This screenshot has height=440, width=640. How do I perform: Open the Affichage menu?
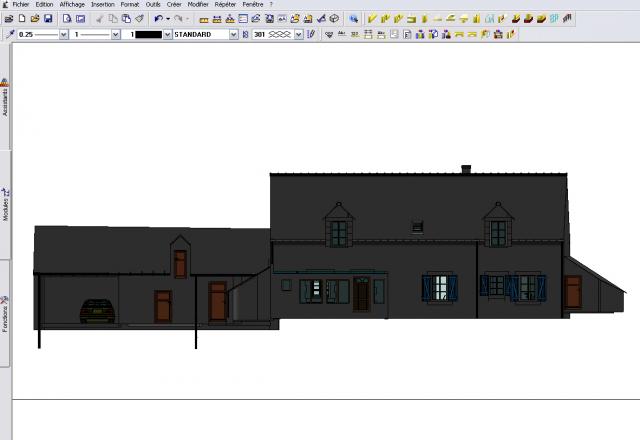click(x=72, y=4)
